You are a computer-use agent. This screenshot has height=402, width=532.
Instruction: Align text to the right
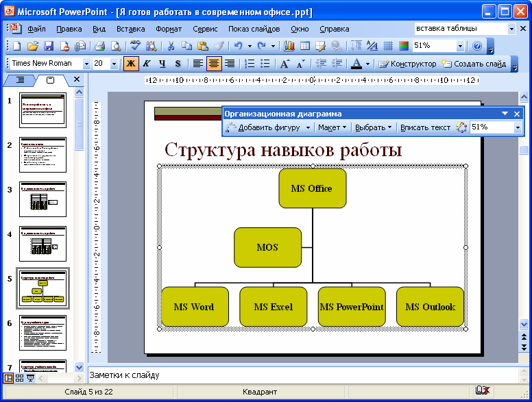pyautogui.click(x=230, y=64)
